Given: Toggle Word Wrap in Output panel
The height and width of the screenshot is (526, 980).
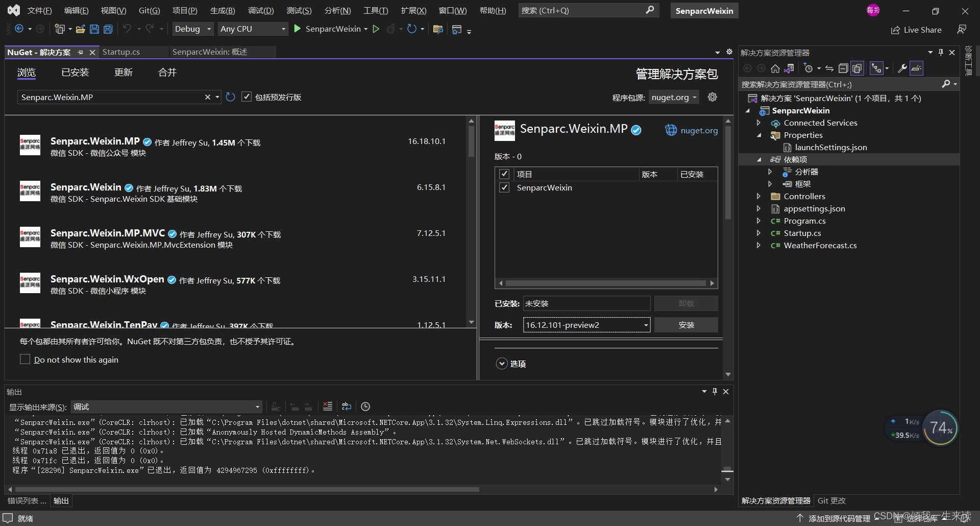Looking at the screenshot, I should 347,407.
